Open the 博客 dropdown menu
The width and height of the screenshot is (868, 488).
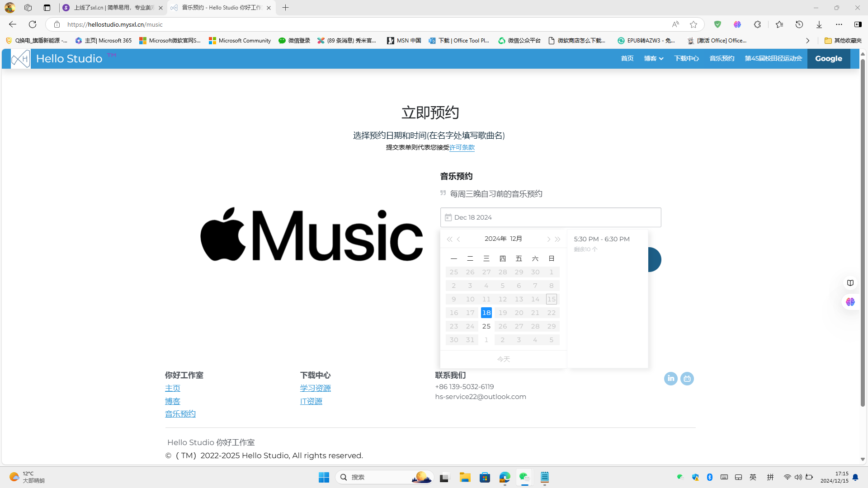click(654, 59)
